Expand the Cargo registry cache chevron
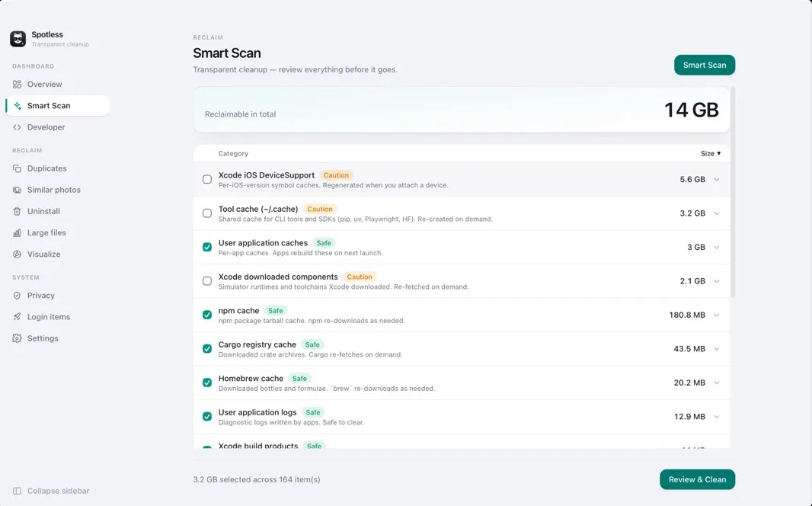This screenshot has width=812, height=506. pyautogui.click(x=717, y=348)
